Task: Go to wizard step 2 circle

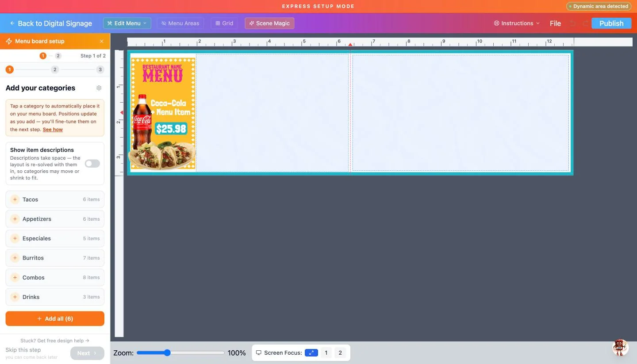Action: click(55, 69)
